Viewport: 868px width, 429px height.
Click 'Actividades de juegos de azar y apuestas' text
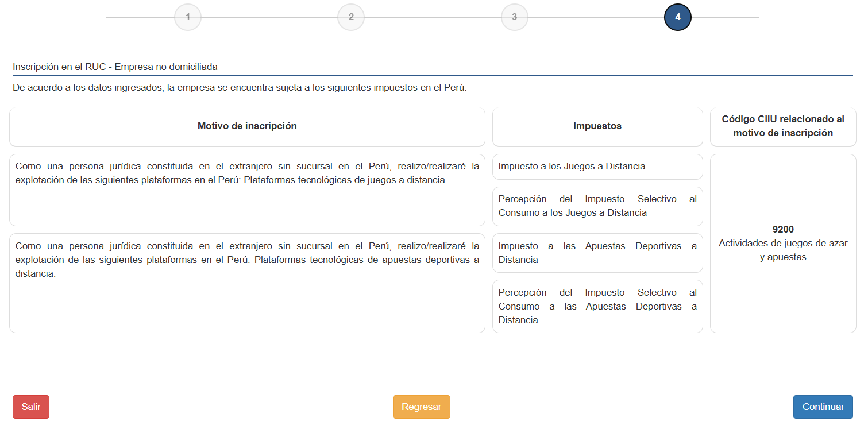(x=783, y=250)
